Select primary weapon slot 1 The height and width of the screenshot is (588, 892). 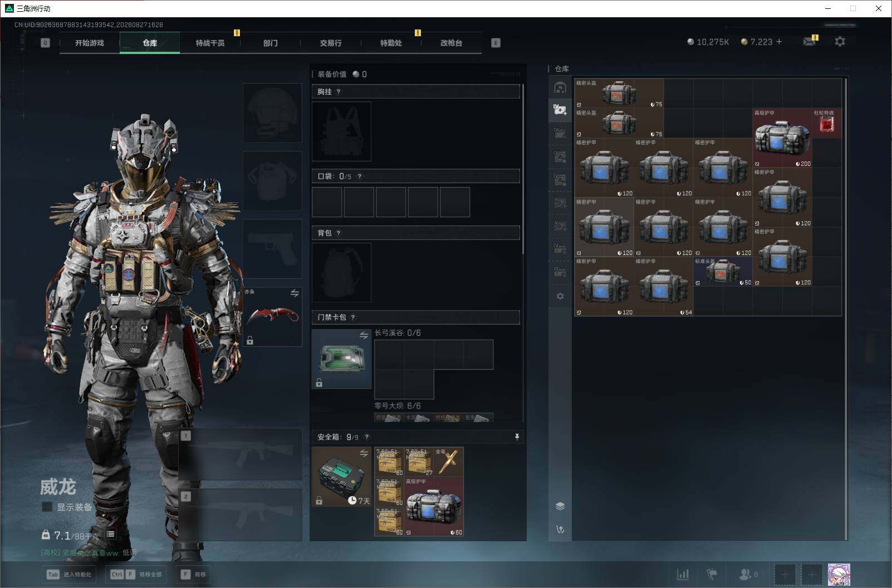[240, 454]
